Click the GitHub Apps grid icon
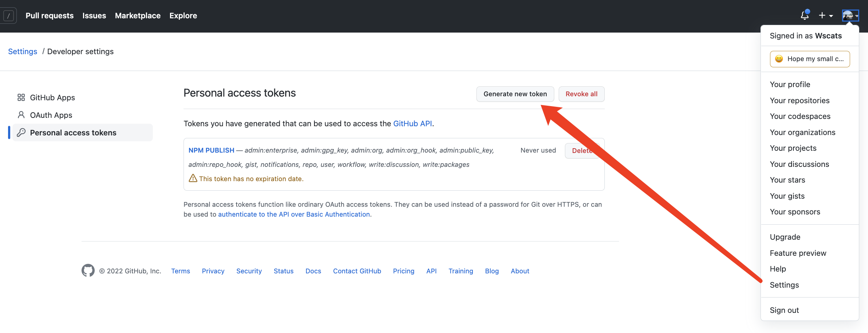This screenshot has height=333, width=868. tap(21, 97)
